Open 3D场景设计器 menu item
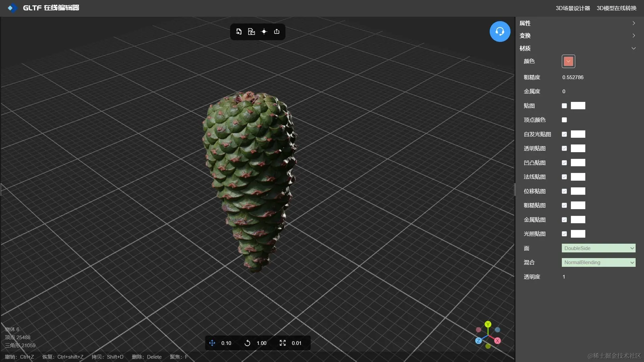The height and width of the screenshot is (362, 644). tap(573, 8)
